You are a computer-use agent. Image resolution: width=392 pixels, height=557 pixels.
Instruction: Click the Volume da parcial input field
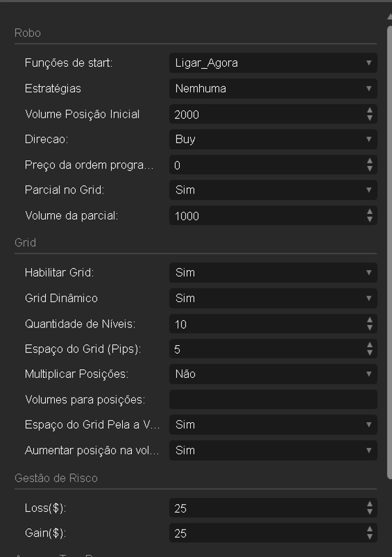coord(265,216)
